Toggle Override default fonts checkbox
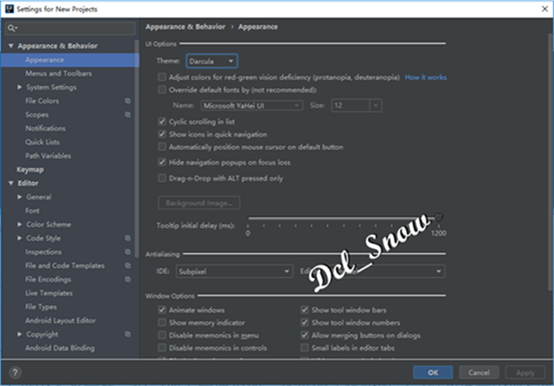The height and width of the screenshot is (386, 554). coord(162,90)
